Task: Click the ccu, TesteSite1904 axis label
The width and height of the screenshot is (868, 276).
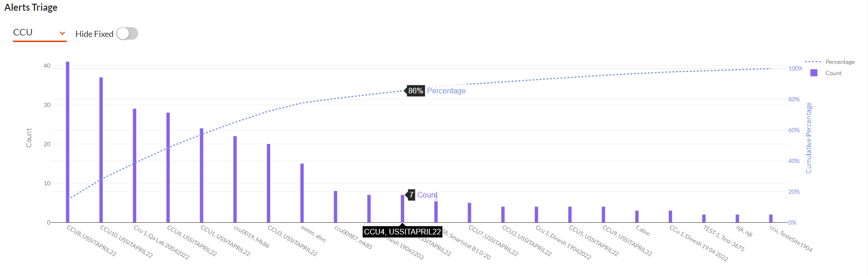Action: (x=791, y=239)
